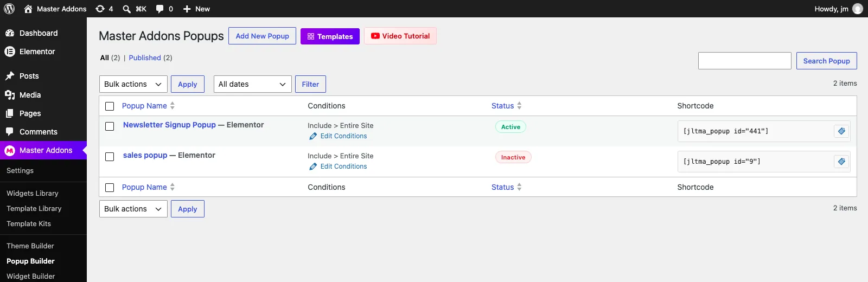
Task: Click the Media icon in sidebar
Action: point(10,95)
